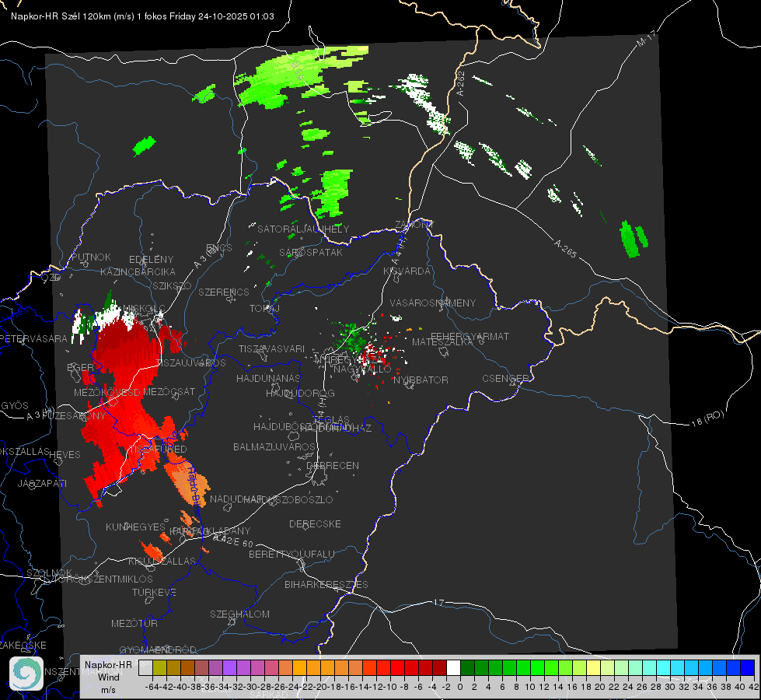Click the MEZŐKÖVESD label
The height and width of the screenshot is (700, 761).
point(107,392)
